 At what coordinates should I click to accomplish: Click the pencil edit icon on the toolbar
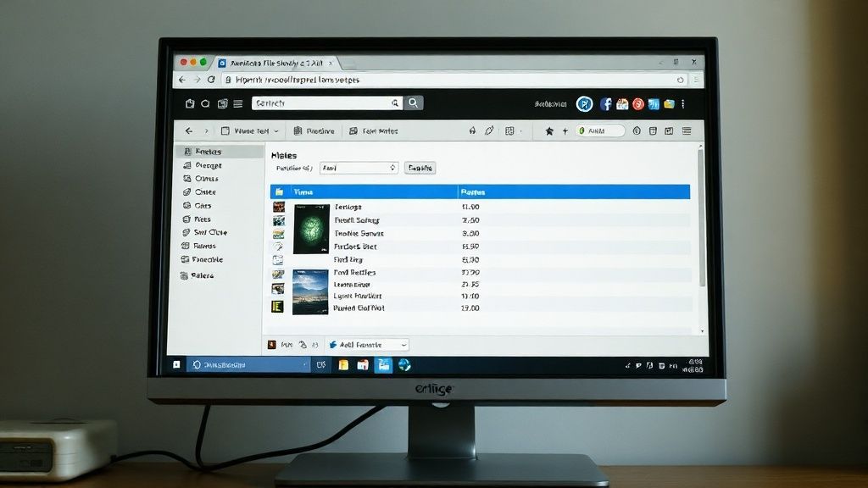click(x=491, y=130)
